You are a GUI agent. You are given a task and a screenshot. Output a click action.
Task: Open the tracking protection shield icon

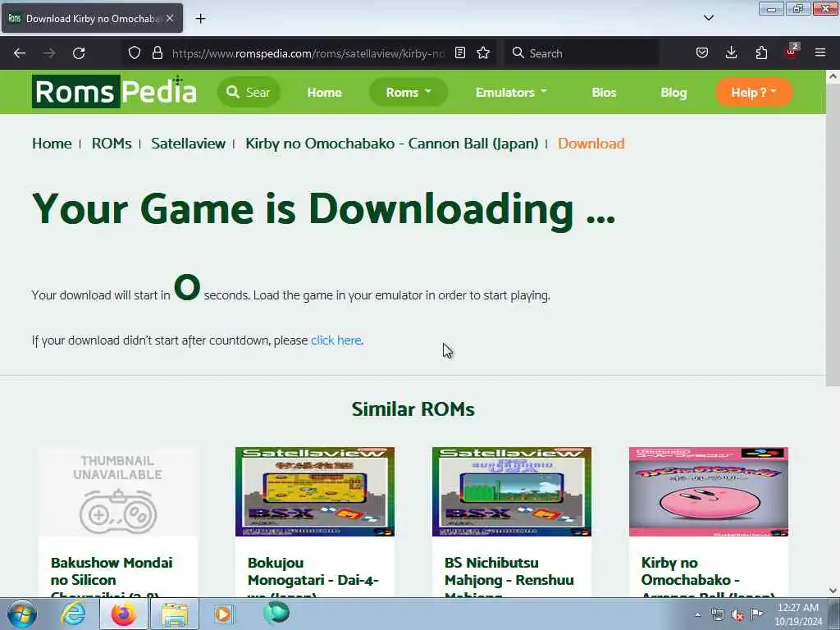pos(135,52)
